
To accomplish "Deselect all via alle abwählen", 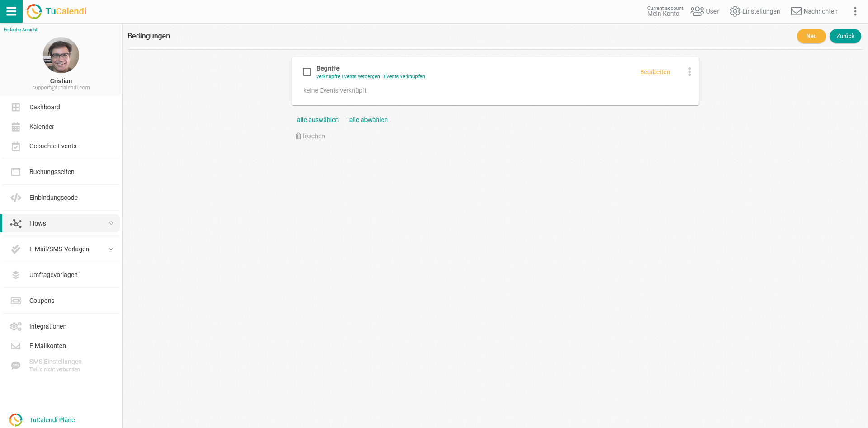I will coord(368,120).
